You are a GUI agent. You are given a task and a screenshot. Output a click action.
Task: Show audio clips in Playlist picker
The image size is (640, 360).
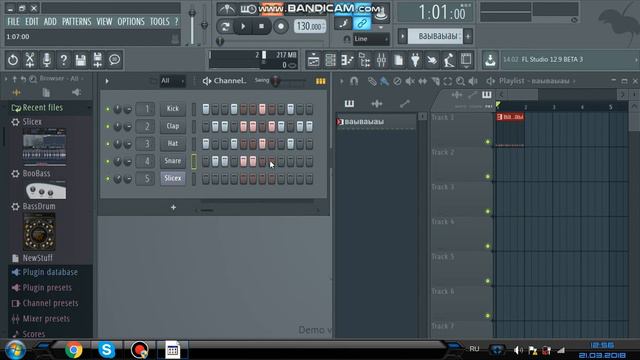(x=377, y=104)
